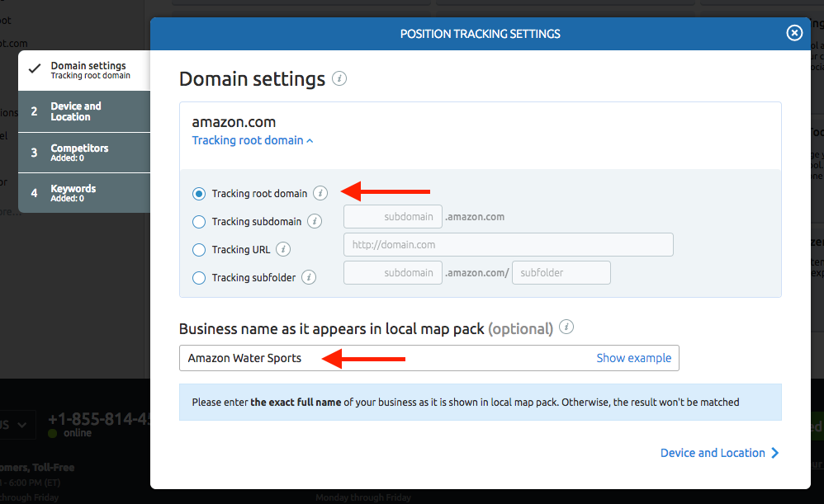This screenshot has height=504, width=824.
Task: Go to Device and Location step 2
Action: pyautogui.click(x=84, y=111)
